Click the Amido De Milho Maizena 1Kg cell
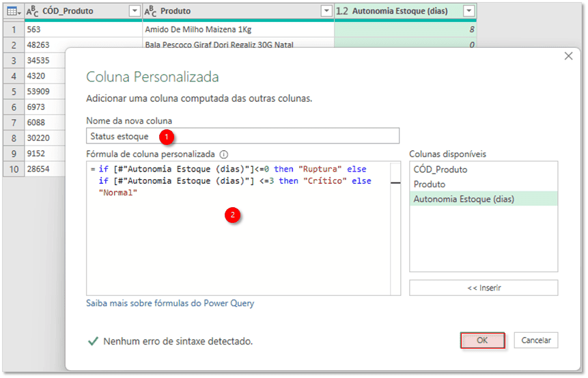Viewport: 588px width, 378px height. (238, 29)
